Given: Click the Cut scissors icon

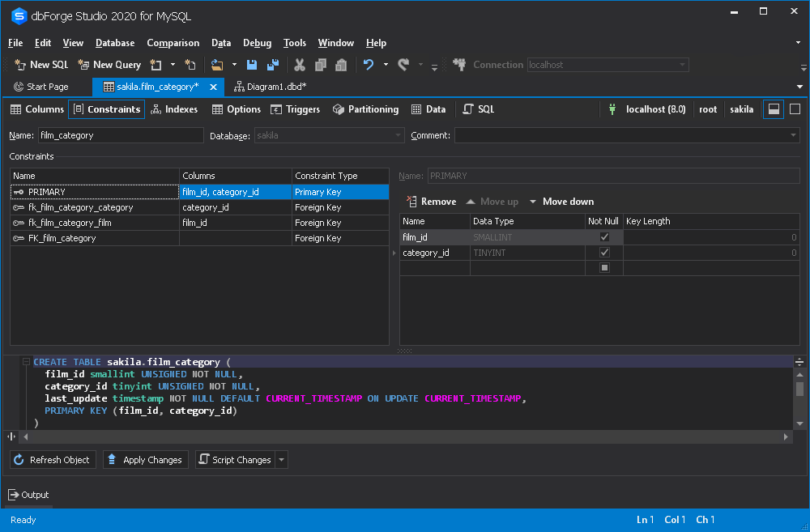Looking at the screenshot, I should [299, 65].
